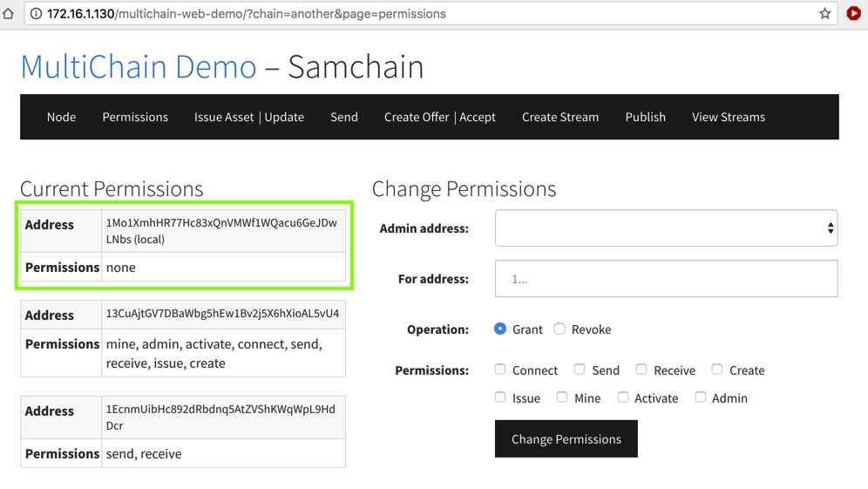Click the MultiChain Demo title link
Image resolution: width=868 pixels, height=489 pixels.
(x=139, y=67)
